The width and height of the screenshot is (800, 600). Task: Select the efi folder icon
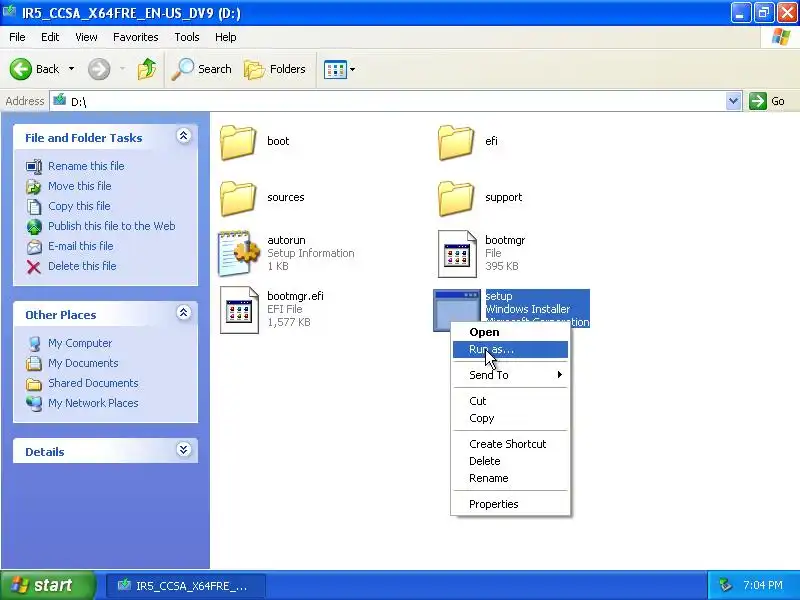[456, 142]
